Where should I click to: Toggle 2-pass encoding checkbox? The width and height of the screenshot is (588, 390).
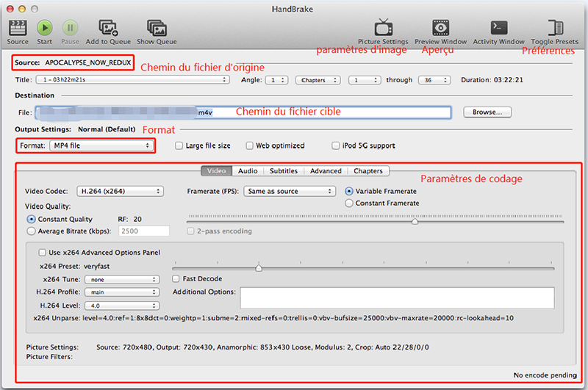(x=191, y=231)
